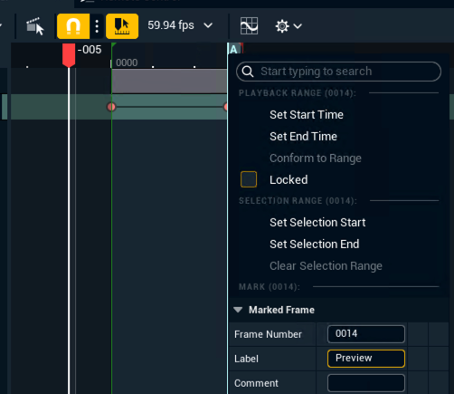
Task: Click the search magnifier icon
Action: click(x=248, y=71)
